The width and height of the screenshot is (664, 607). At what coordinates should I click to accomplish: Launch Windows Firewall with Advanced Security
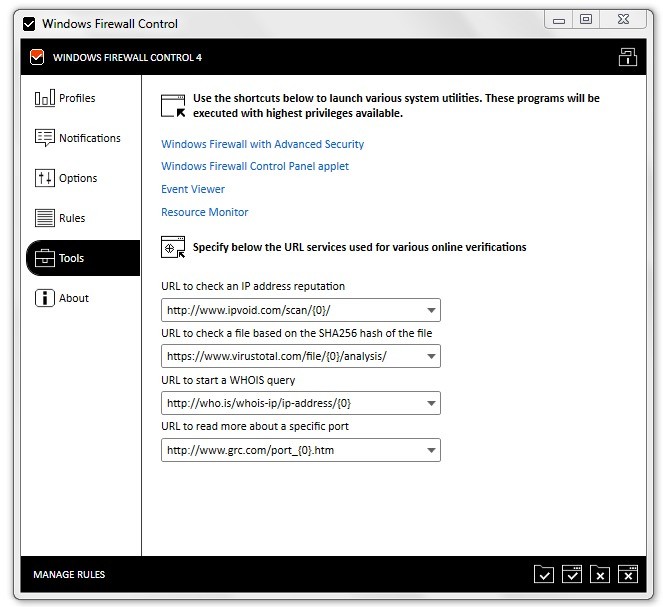tap(263, 144)
